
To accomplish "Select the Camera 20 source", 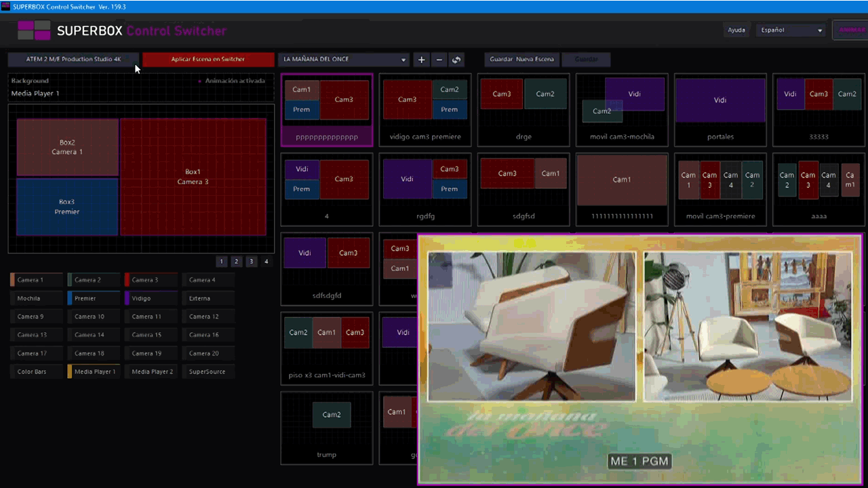I will point(208,353).
